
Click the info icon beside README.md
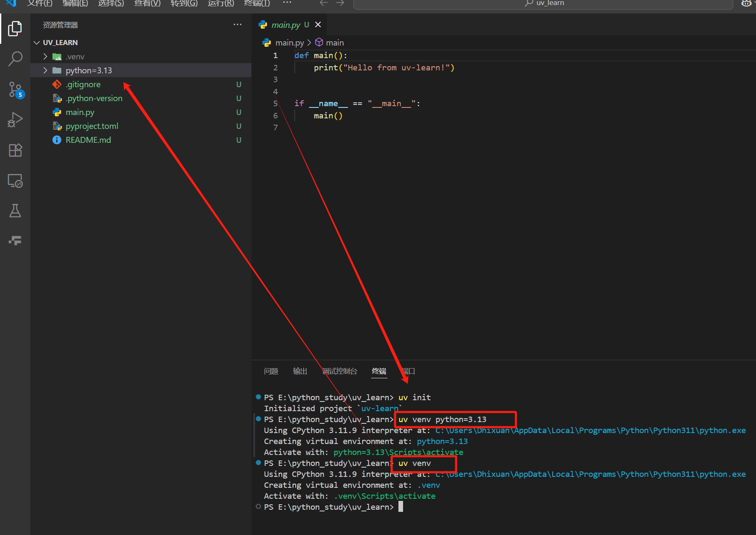tap(57, 140)
